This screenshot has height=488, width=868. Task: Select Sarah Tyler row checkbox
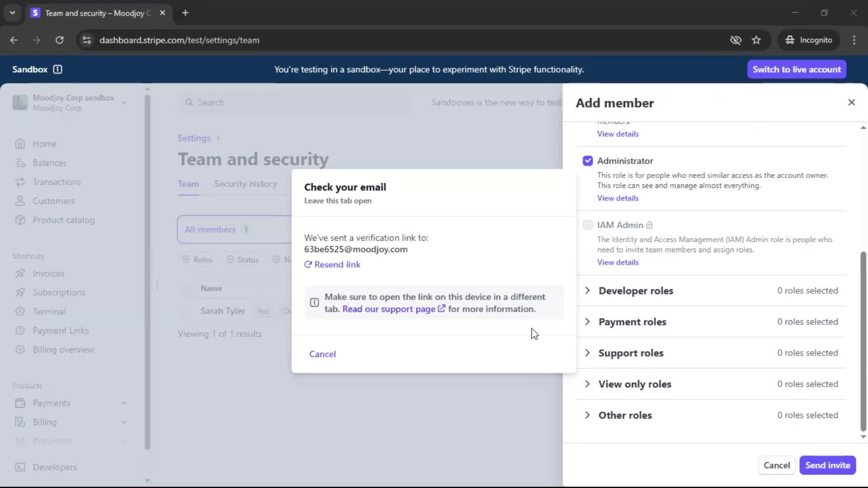coord(186,311)
